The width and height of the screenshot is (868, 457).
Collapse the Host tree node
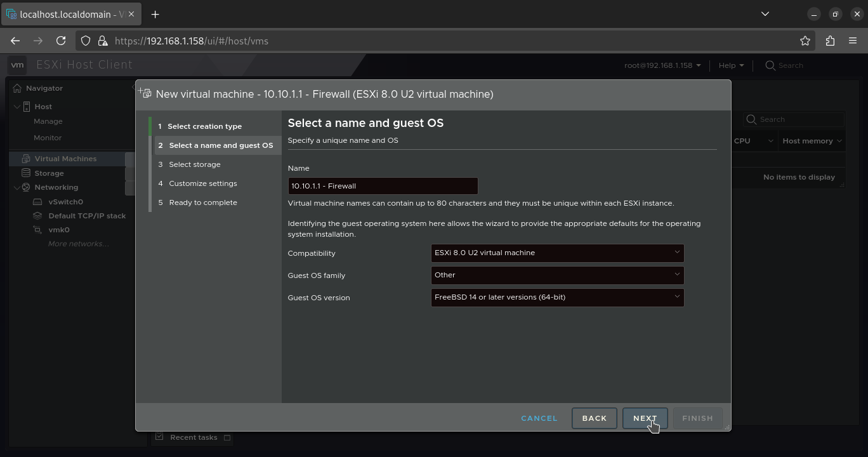point(17,107)
